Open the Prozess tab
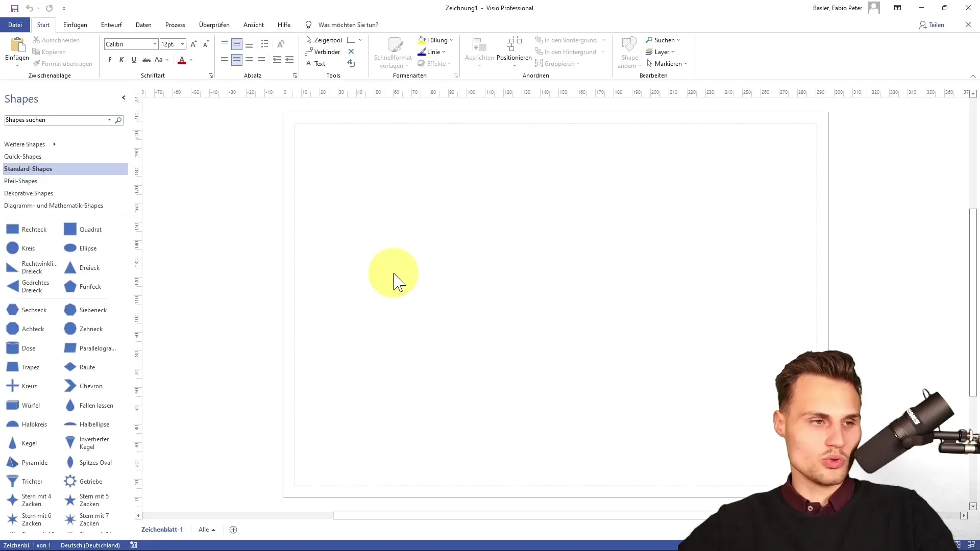Screen dimensions: 980x551 [x=175, y=24]
